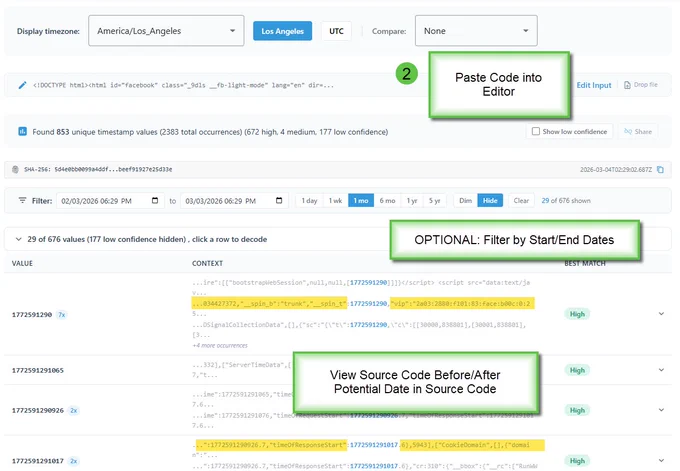The width and height of the screenshot is (680, 471).
Task: Select the 1 mo range filter
Action: (x=361, y=200)
